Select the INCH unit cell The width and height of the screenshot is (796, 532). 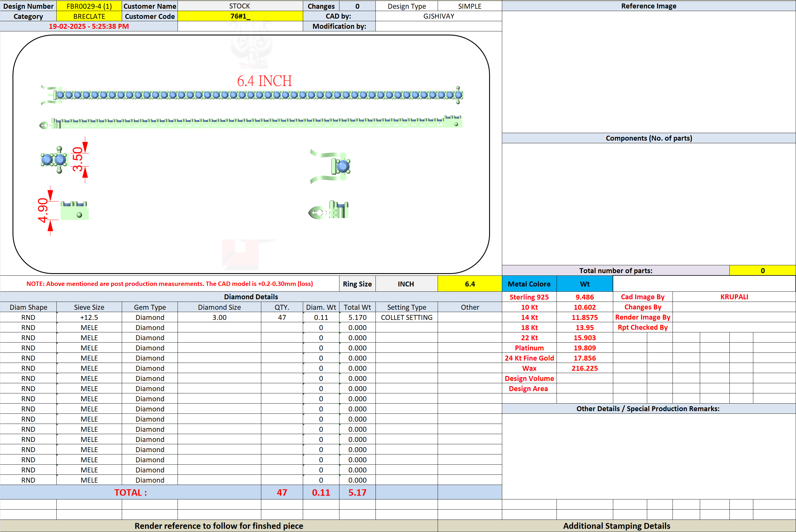pos(407,284)
